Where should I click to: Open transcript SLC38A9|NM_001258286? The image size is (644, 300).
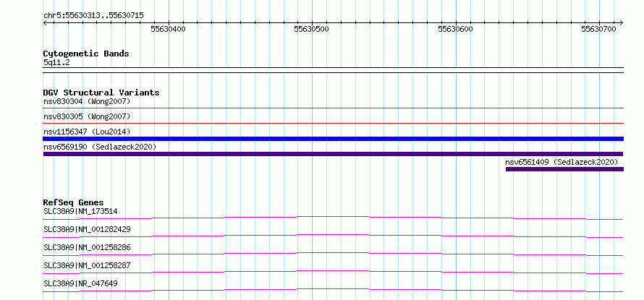[x=87, y=247]
